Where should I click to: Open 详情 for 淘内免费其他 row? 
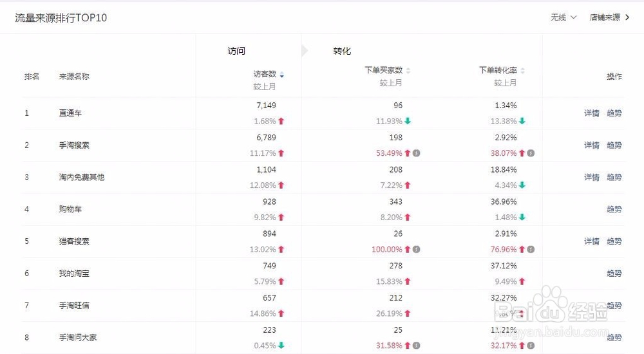click(x=592, y=177)
